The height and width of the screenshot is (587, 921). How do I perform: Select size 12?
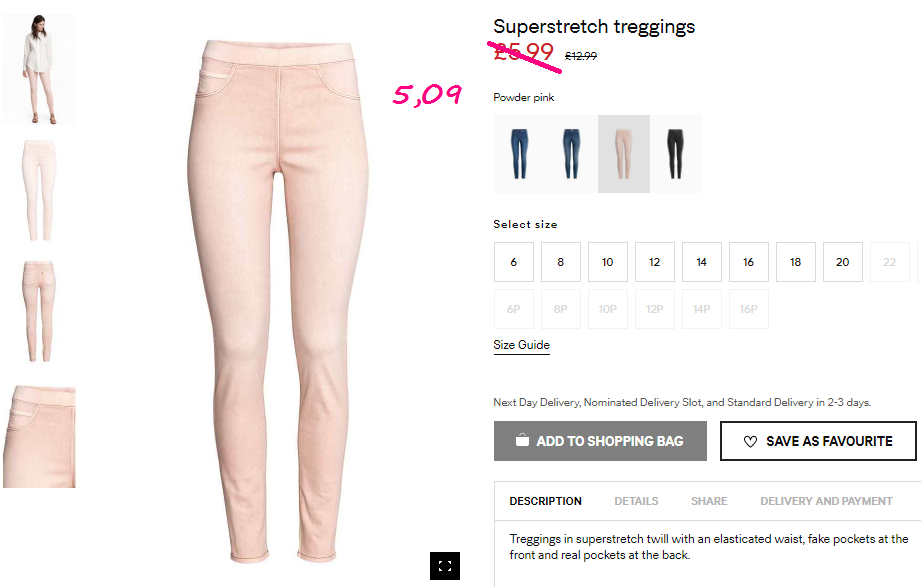coord(655,262)
